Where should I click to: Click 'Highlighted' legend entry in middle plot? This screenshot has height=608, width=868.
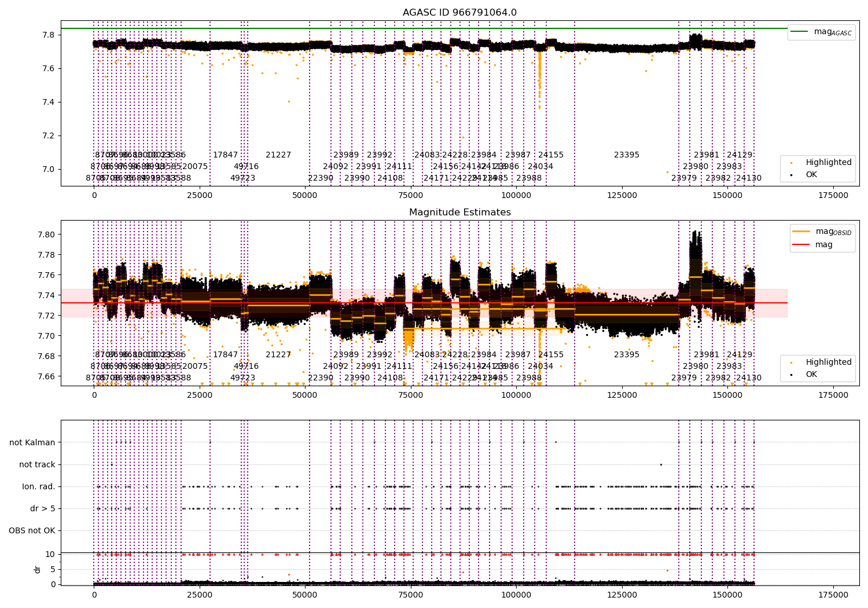pyautogui.click(x=822, y=362)
